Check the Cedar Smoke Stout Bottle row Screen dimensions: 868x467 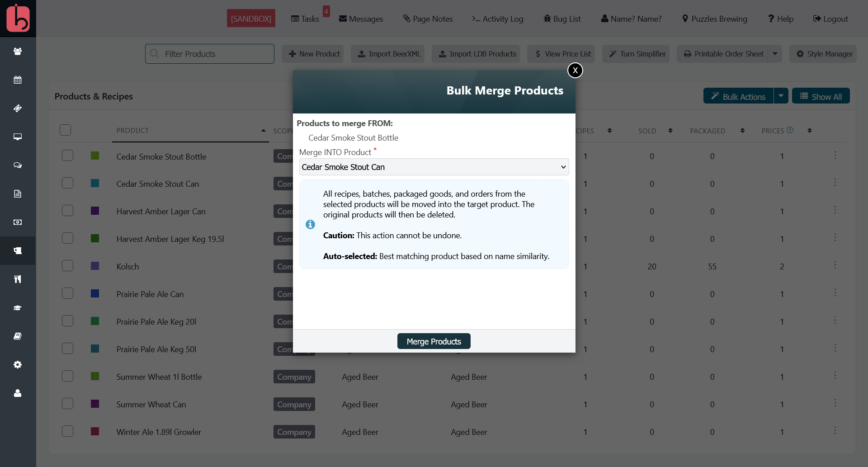pyautogui.click(x=68, y=156)
